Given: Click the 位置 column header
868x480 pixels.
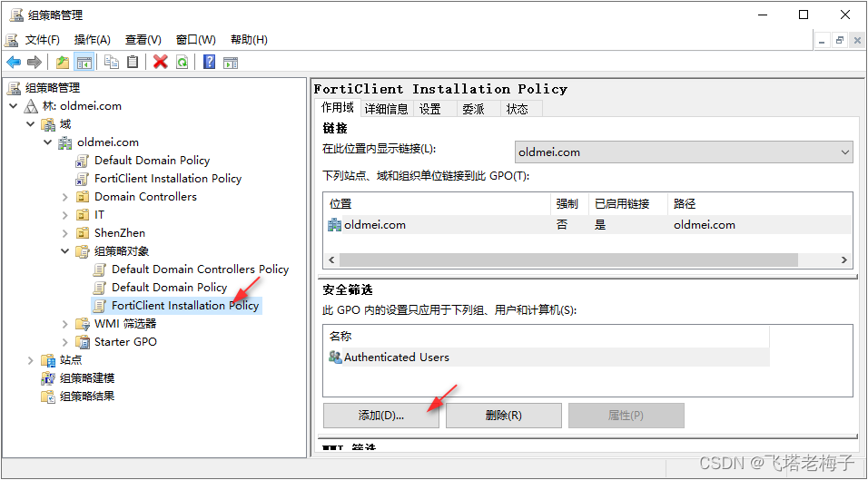Looking at the screenshot, I should pos(437,203).
